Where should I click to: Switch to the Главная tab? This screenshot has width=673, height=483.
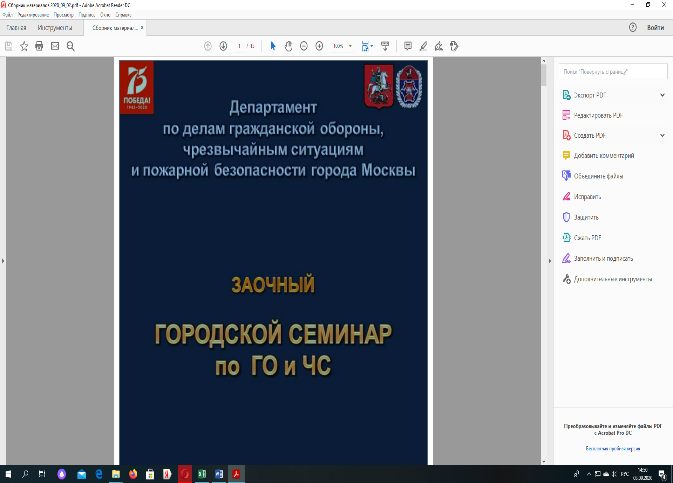click(x=16, y=27)
